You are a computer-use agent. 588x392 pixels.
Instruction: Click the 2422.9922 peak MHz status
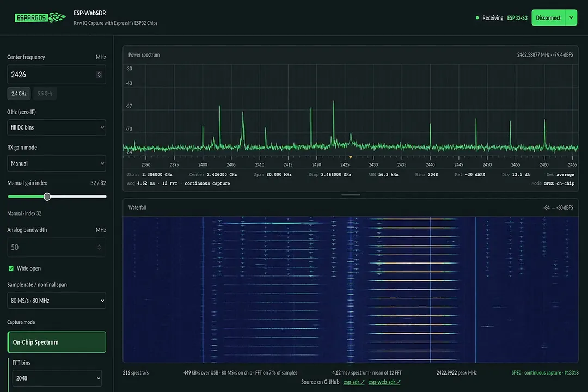(x=457, y=372)
